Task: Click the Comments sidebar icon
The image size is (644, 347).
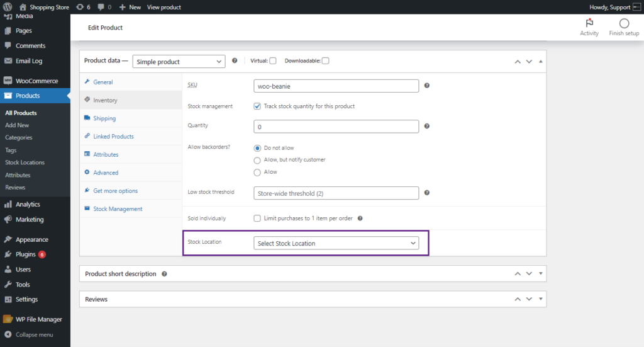Action: coord(8,45)
